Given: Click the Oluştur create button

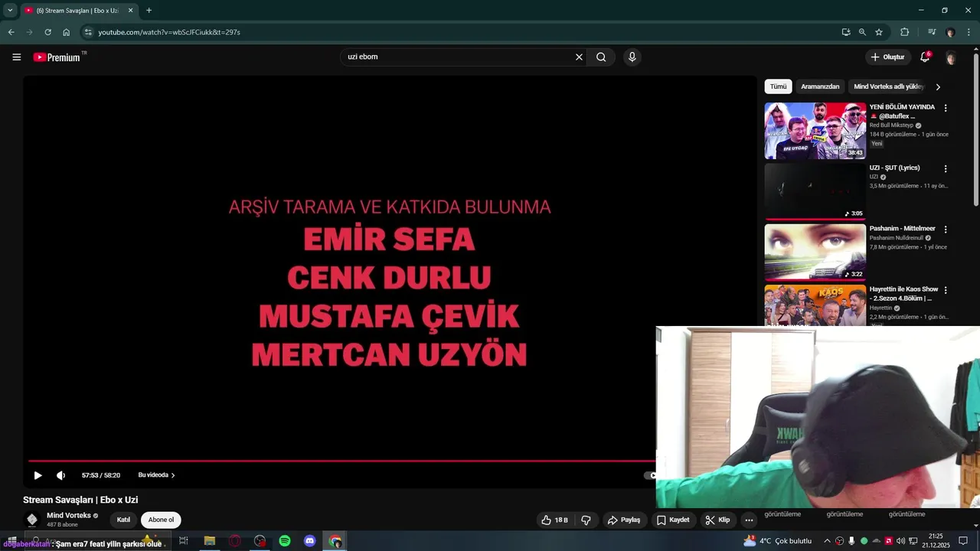Looking at the screenshot, I should pyautogui.click(x=887, y=57).
